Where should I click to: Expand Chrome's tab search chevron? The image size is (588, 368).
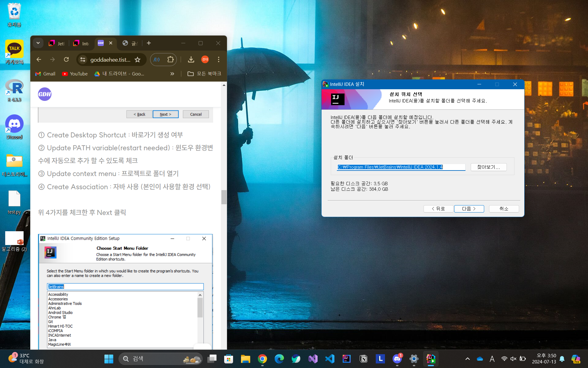[38, 43]
